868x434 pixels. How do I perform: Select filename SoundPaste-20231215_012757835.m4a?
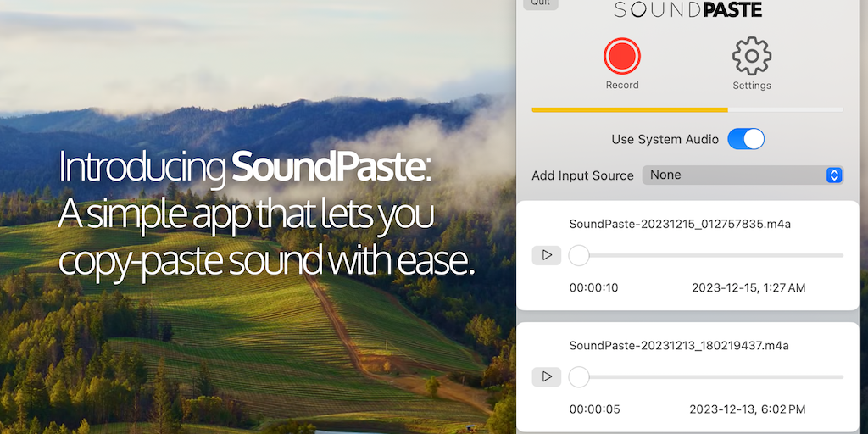click(680, 224)
